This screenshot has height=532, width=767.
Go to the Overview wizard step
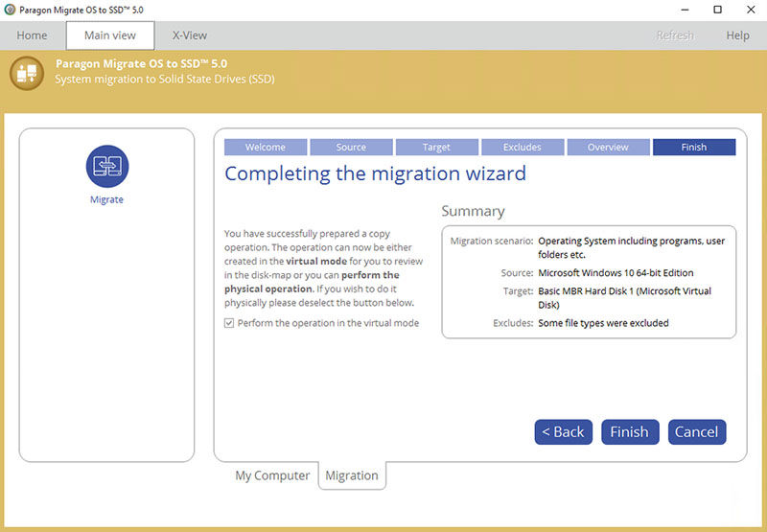click(x=608, y=148)
